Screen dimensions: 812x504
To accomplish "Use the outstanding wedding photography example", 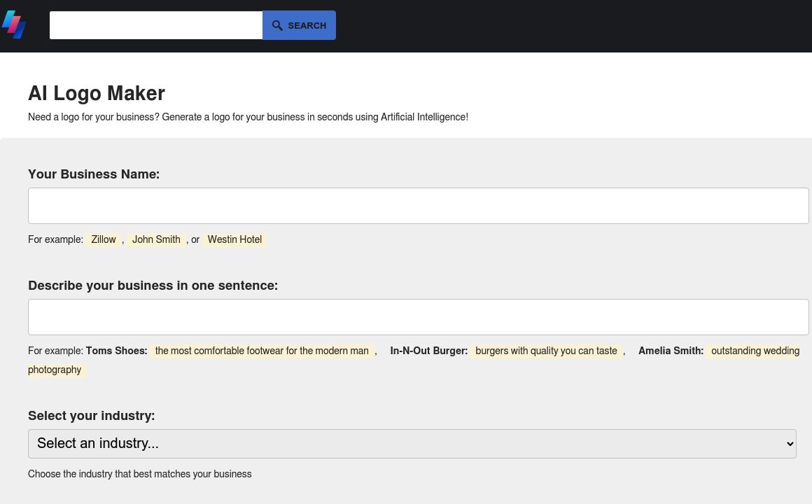I will [755, 351].
